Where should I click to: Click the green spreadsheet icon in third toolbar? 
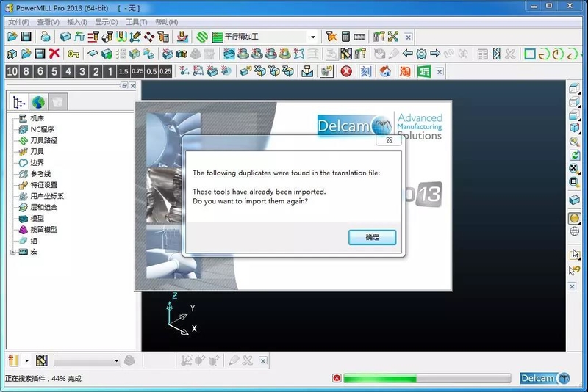(424, 71)
